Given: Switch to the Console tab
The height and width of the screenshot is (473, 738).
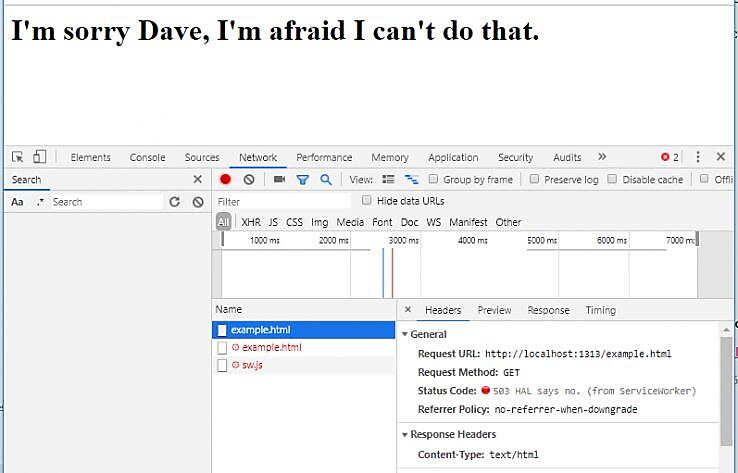Looking at the screenshot, I should (x=147, y=157).
